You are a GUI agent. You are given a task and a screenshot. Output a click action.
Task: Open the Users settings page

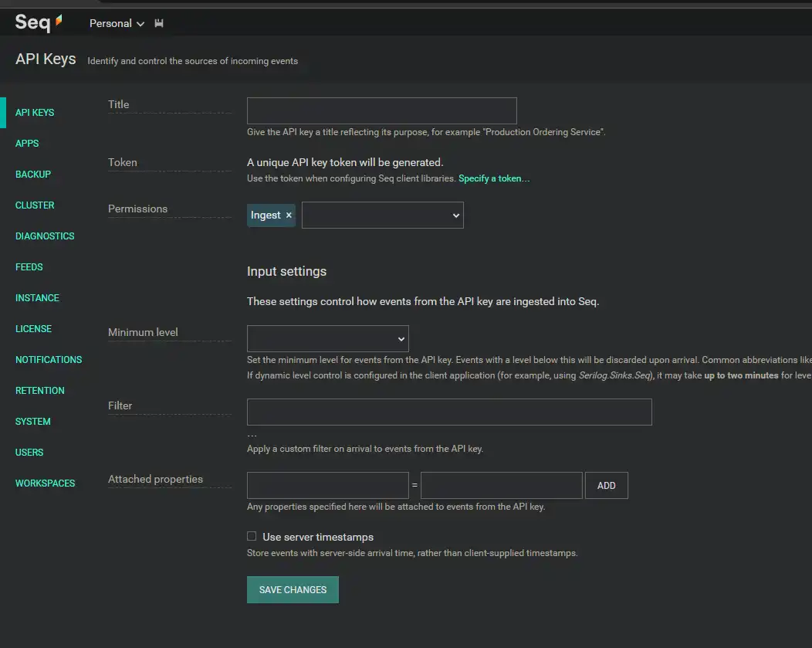(x=29, y=452)
